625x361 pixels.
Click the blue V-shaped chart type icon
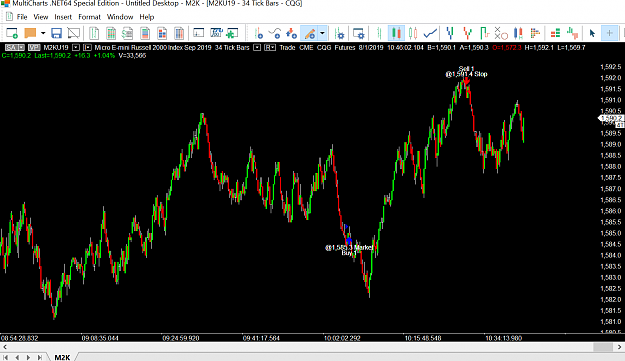[x=450, y=33]
